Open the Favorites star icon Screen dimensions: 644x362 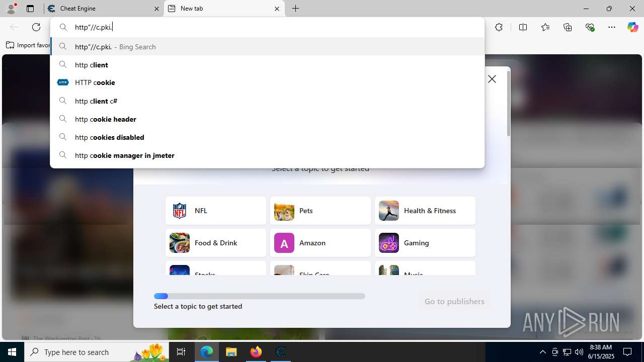545,27
